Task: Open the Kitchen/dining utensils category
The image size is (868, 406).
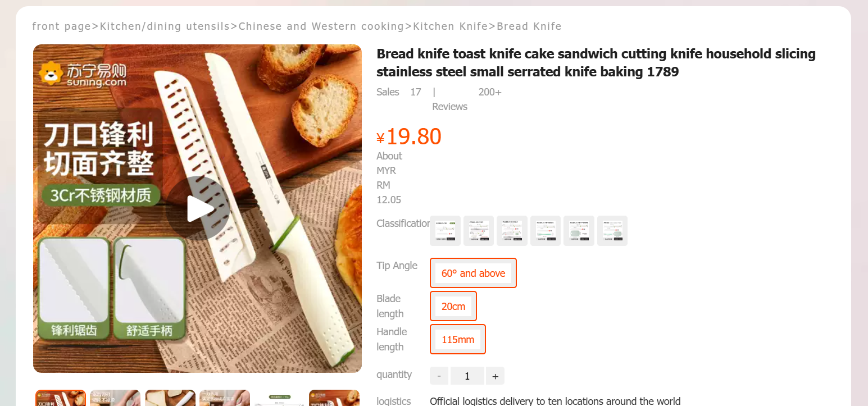Action: coord(164,26)
